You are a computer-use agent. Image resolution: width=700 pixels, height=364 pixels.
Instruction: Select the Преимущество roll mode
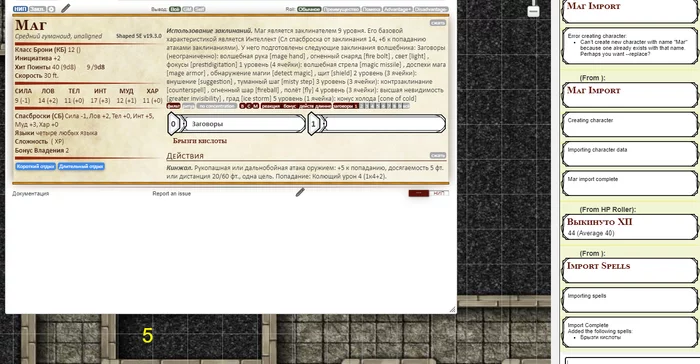[342, 9]
